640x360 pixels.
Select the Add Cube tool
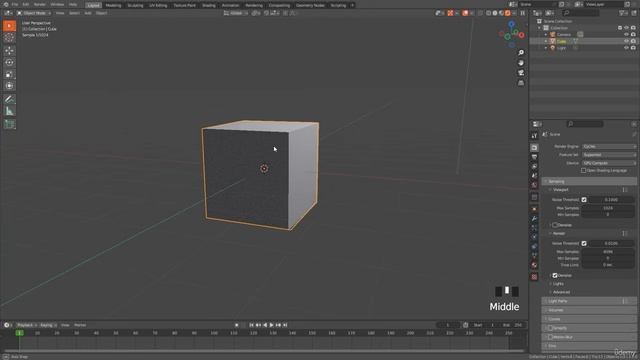9,124
